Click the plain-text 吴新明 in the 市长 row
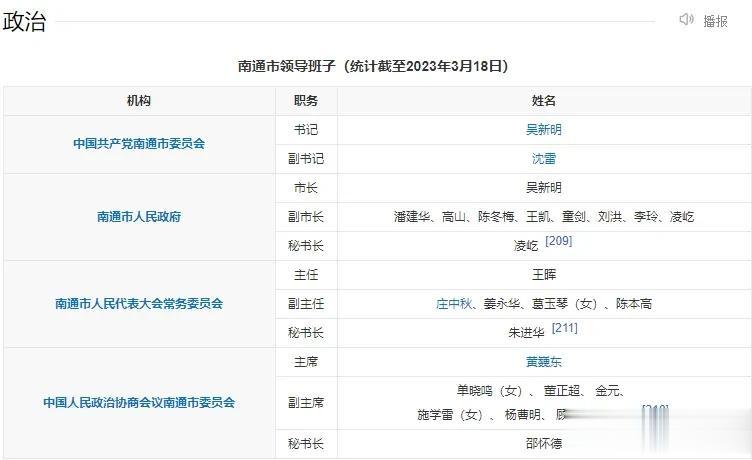The height and width of the screenshot is (460, 752). 544,188
